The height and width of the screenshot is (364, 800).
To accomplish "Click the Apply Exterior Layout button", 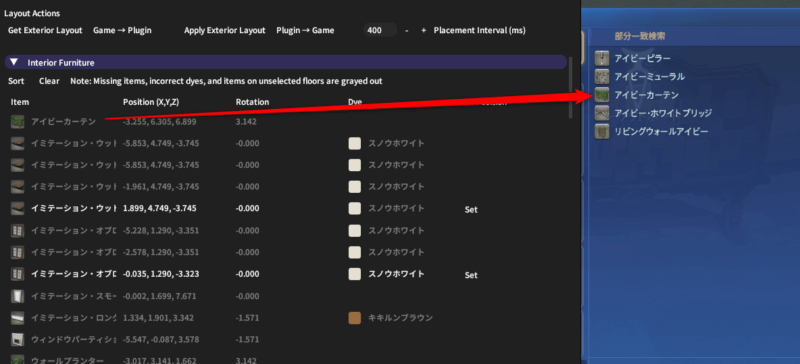I will coord(224,30).
